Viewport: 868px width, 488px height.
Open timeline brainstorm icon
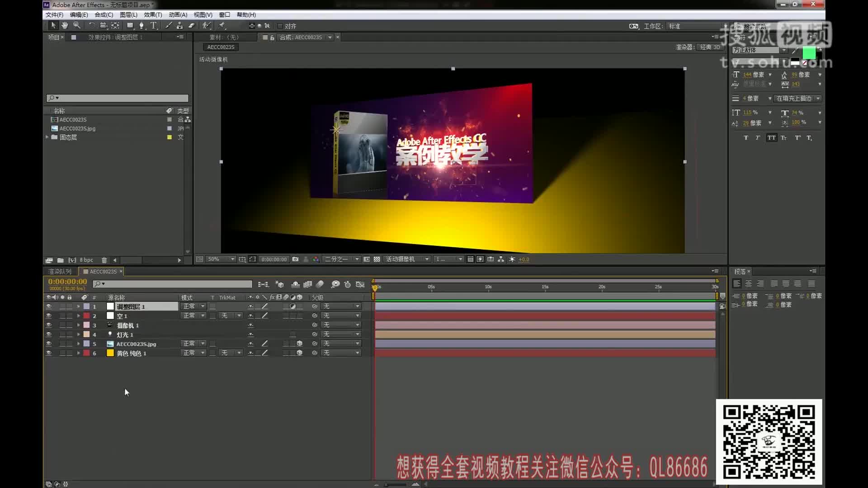(x=335, y=284)
